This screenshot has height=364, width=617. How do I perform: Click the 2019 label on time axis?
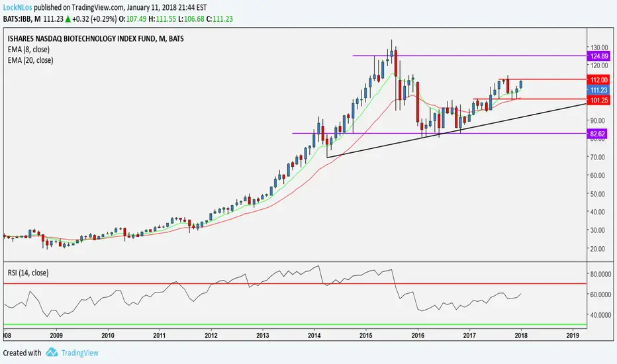573,336
